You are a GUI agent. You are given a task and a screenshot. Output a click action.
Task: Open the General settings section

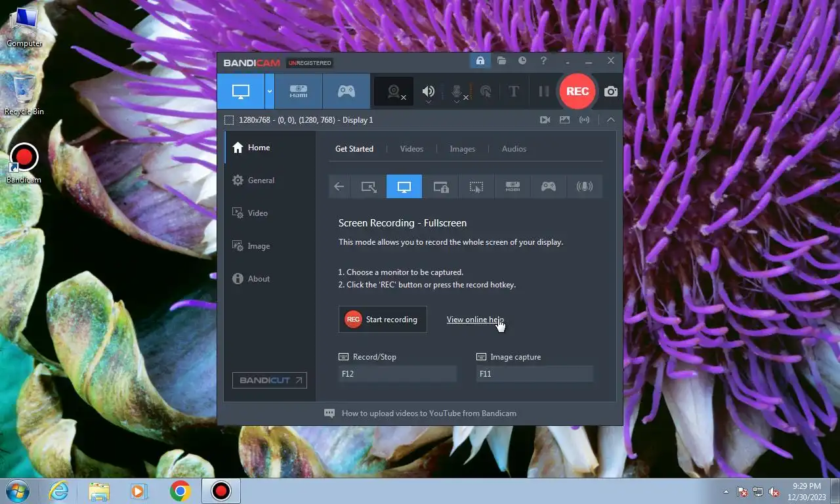[x=270, y=180]
